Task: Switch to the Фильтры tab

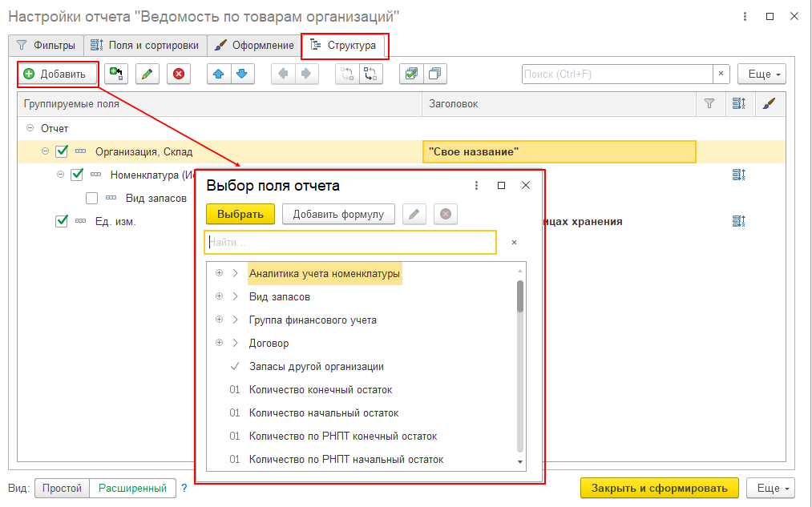Action: pos(46,46)
